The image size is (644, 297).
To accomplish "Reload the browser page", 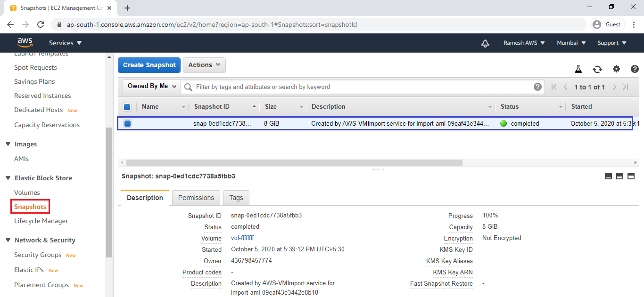I will (41, 24).
